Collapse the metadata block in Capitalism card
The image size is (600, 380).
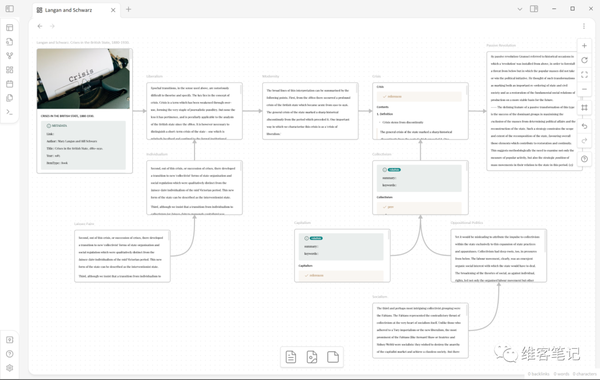coord(307,238)
